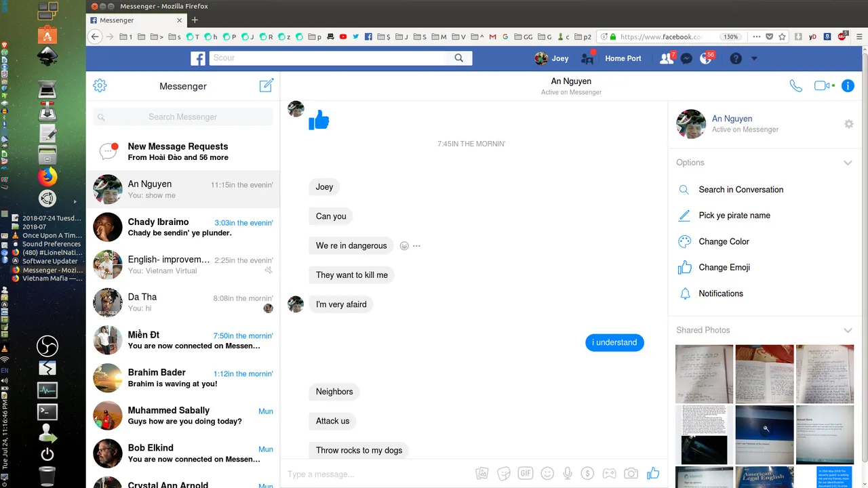Click the Type a message field
The height and width of the screenshot is (488, 868).
click(x=376, y=474)
